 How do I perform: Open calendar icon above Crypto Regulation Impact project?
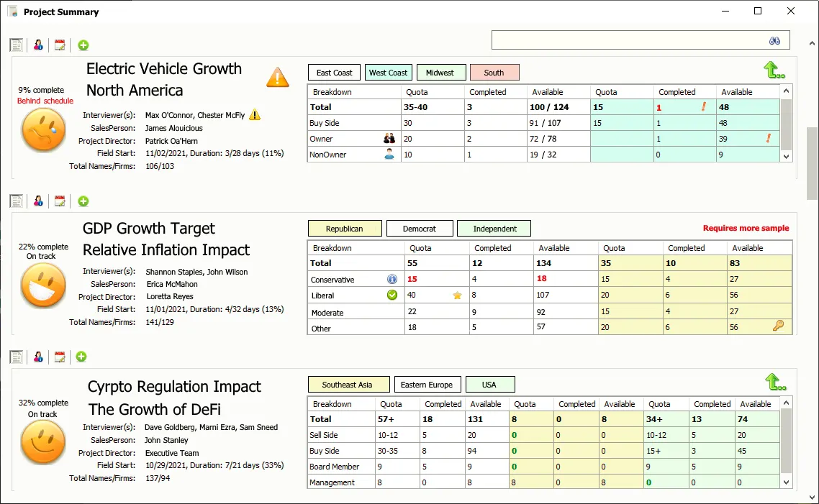[60, 357]
